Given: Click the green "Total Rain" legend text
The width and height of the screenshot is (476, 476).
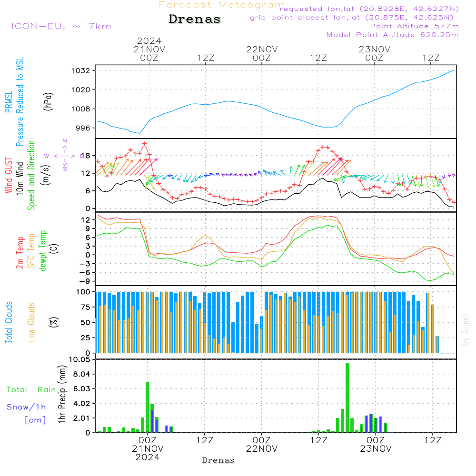Looking at the screenshot, I should coord(31,389).
